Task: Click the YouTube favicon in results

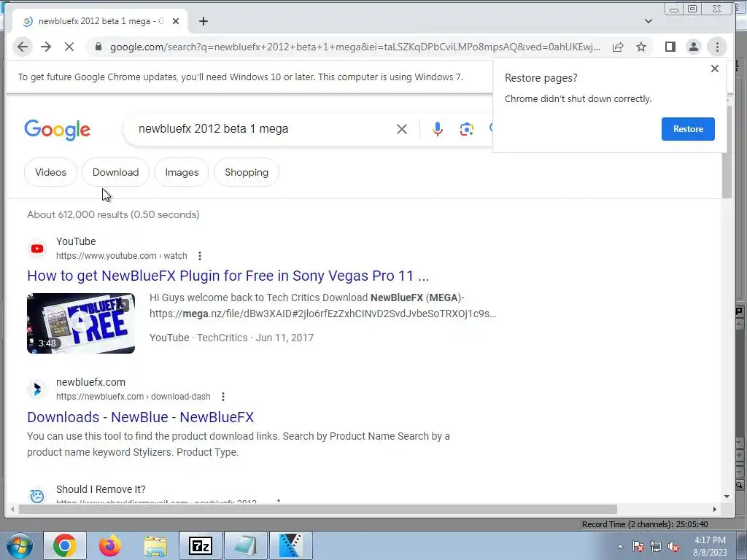Action: coord(37,249)
